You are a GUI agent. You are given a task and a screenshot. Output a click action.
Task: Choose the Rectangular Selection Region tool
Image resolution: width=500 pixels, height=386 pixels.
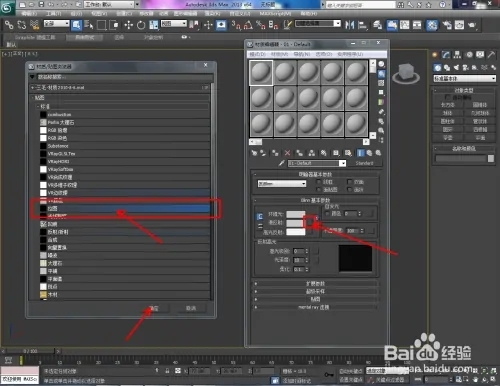101,25
